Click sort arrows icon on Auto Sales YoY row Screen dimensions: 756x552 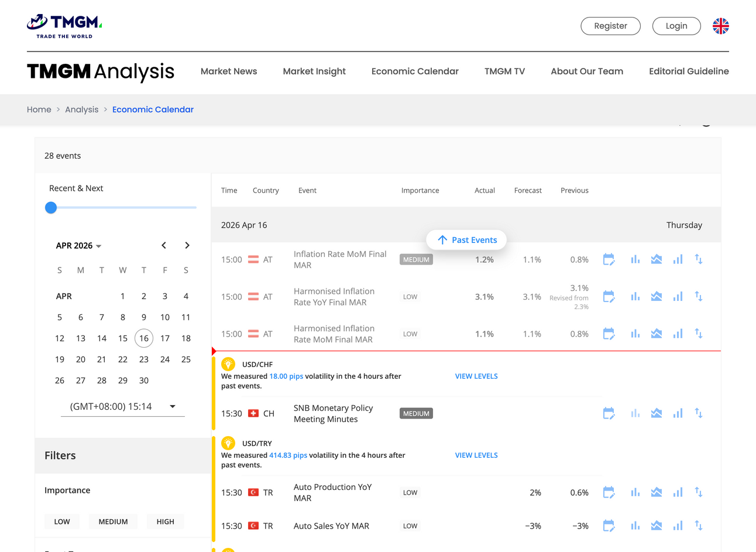coord(698,525)
